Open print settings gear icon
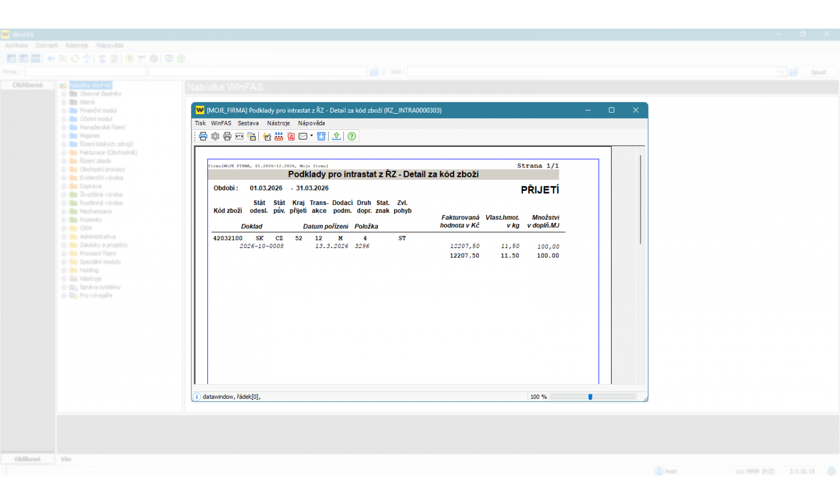 [215, 136]
